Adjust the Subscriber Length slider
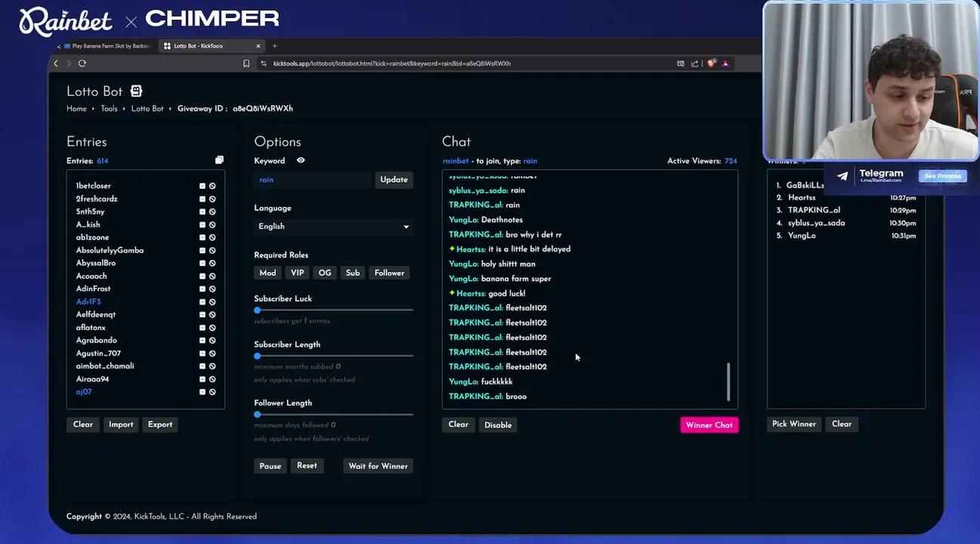Viewport: 980px width, 544px height. click(334, 356)
